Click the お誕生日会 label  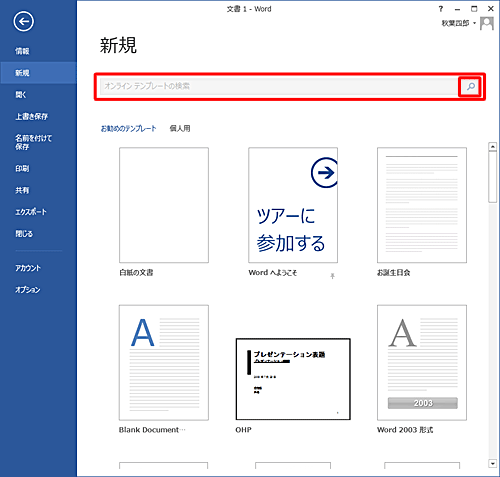pyautogui.click(x=393, y=273)
